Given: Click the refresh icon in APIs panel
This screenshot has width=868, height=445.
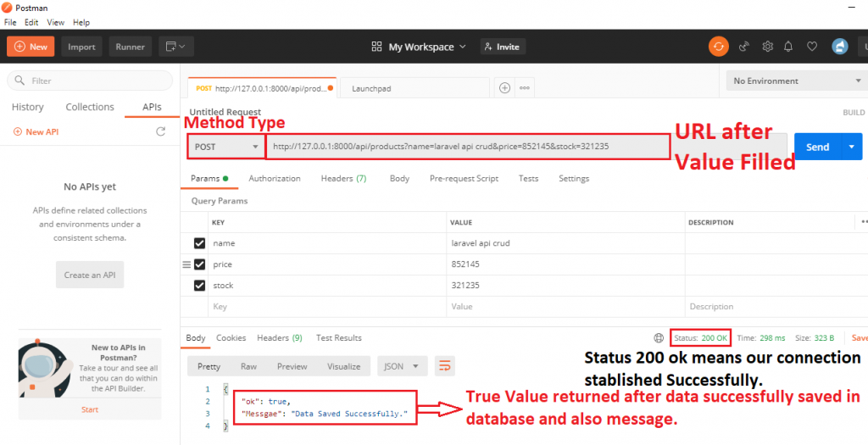Looking at the screenshot, I should (160, 131).
